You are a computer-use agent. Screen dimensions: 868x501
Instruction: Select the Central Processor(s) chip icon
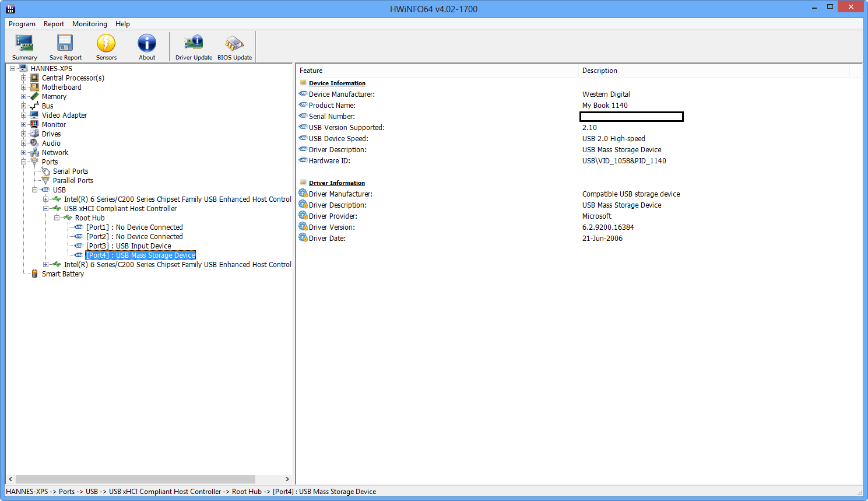pyautogui.click(x=34, y=78)
